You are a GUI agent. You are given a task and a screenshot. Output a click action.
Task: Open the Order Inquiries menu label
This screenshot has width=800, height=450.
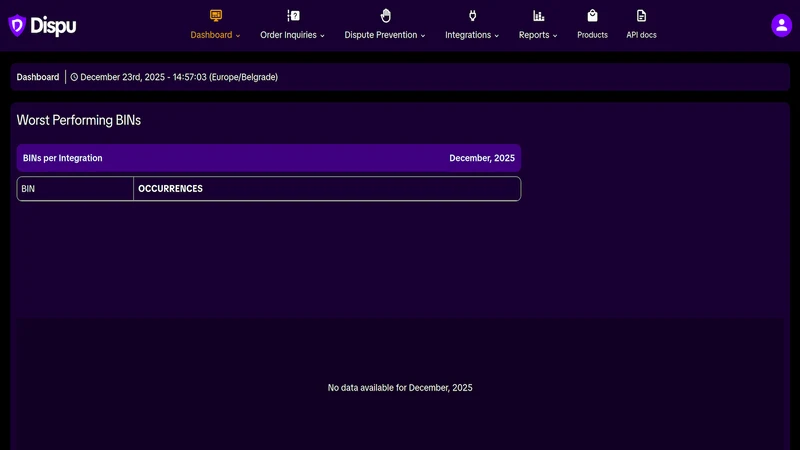click(288, 35)
